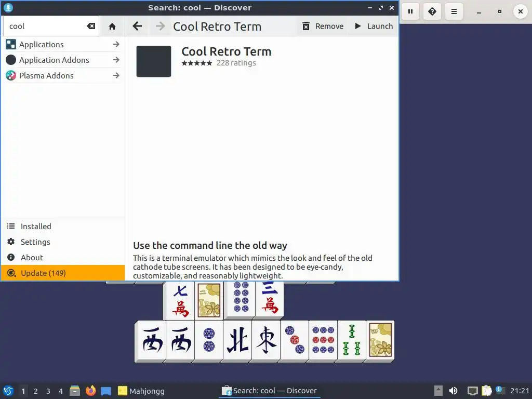Viewport: 532px width, 399px height.
Task: Remove Cool Retro Term
Action: point(323,26)
